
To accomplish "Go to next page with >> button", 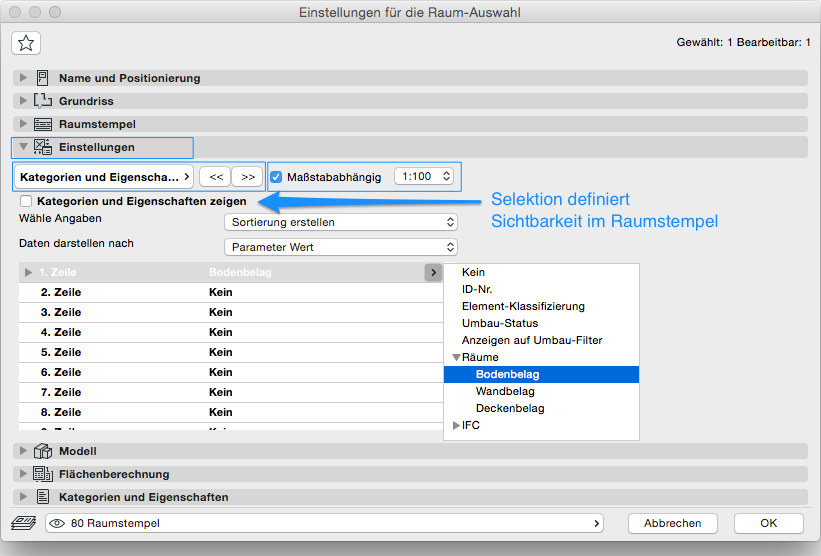I will pyautogui.click(x=248, y=177).
